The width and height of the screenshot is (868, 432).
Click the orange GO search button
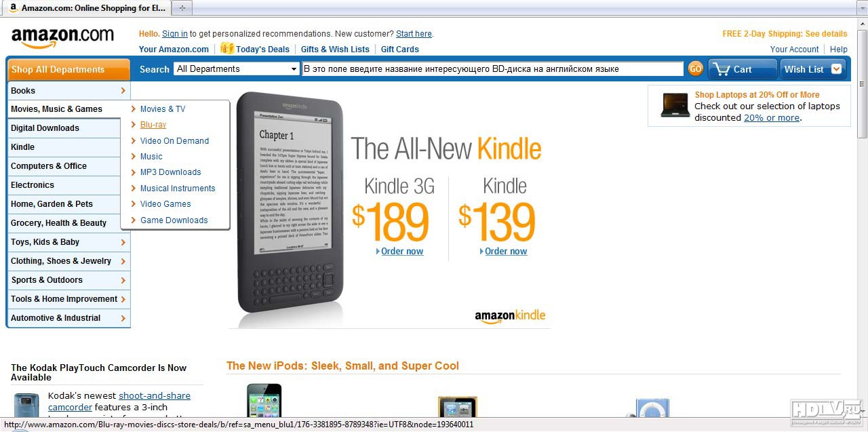(695, 68)
